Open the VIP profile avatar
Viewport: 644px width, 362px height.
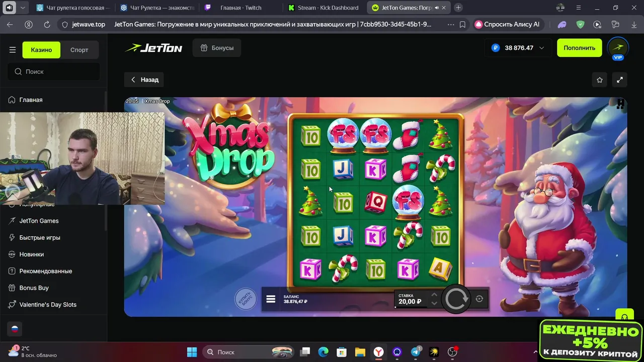(618, 48)
